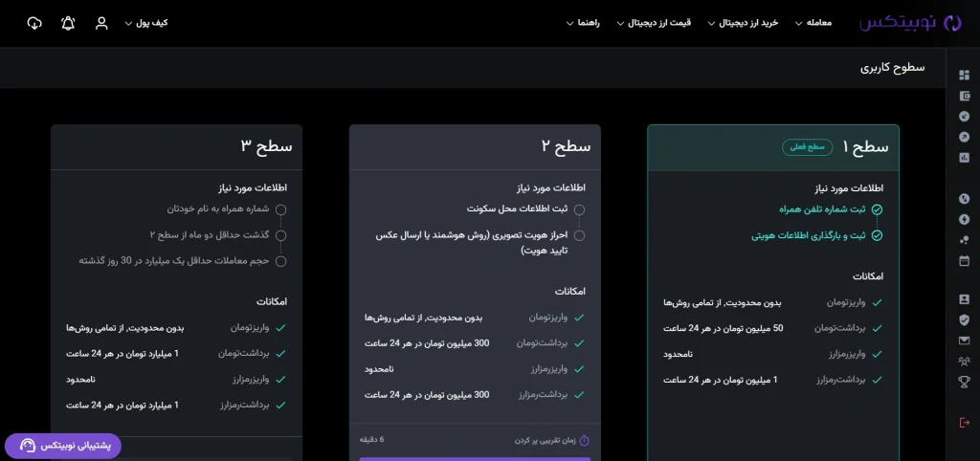Click 1 میلیون تومان در هر 24 ساعت
Image resolution: width=980 pixels, height=461 pixels.
click(721, 379)
